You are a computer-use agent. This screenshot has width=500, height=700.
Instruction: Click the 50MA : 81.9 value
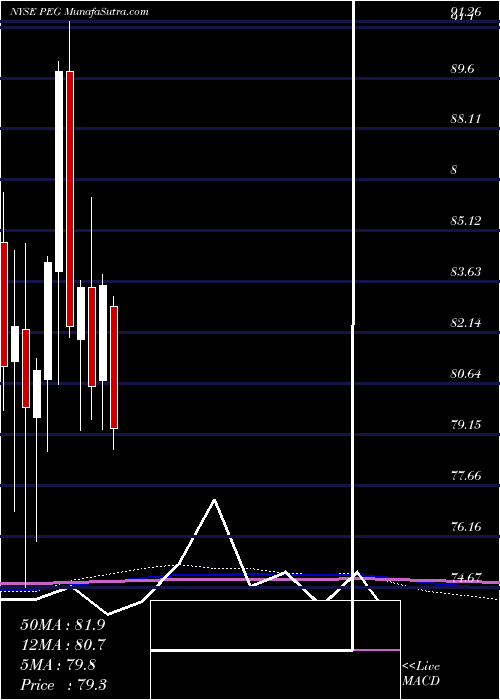(63, 625)
